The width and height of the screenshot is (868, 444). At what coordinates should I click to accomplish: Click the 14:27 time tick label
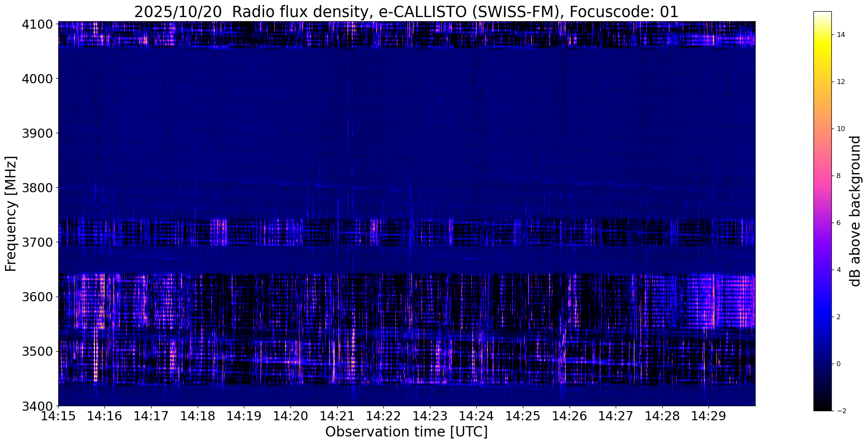[616, 416]
